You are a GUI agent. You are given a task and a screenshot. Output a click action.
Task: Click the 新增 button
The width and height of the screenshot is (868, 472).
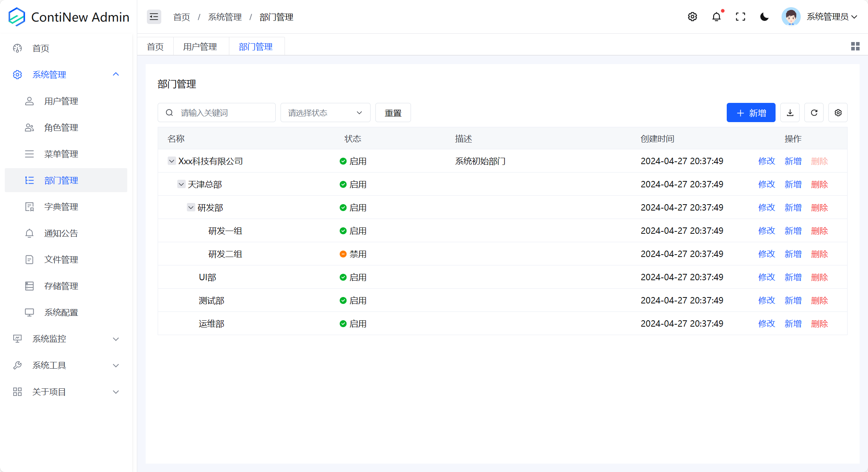(x=751, y=112)
